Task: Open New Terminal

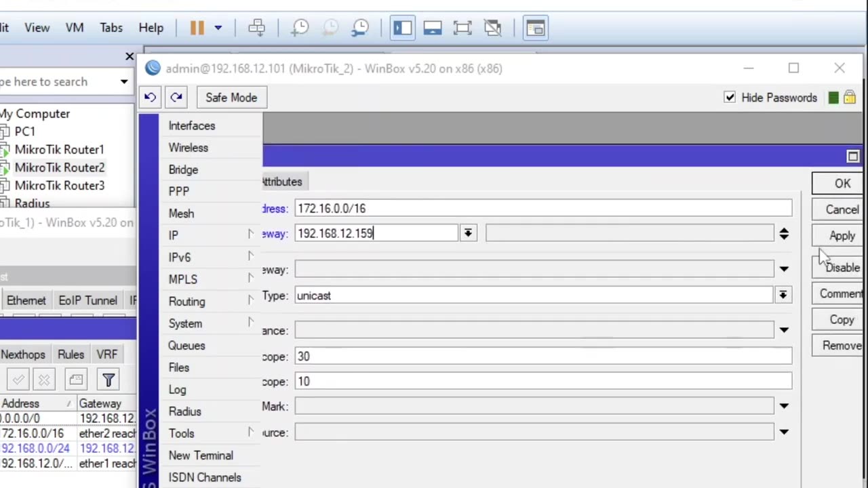Action: [x=201, y=455]
